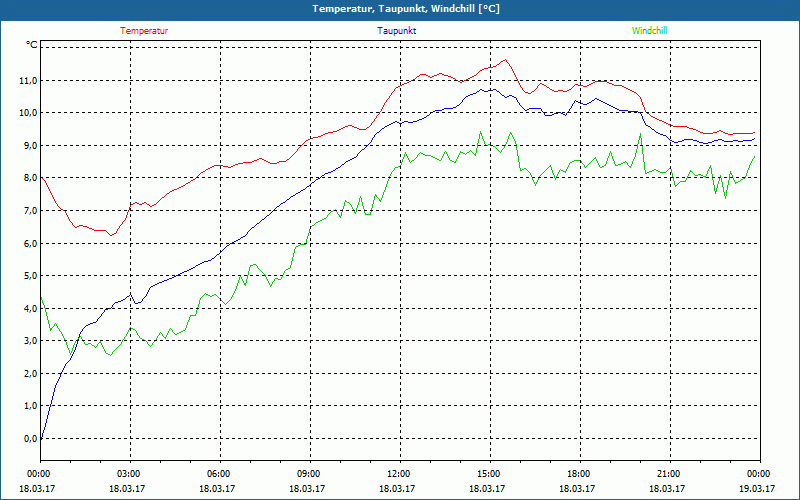800x500 pixels.
Task: Click the 3,0 y-axis value
Action: tap(31, 341)
